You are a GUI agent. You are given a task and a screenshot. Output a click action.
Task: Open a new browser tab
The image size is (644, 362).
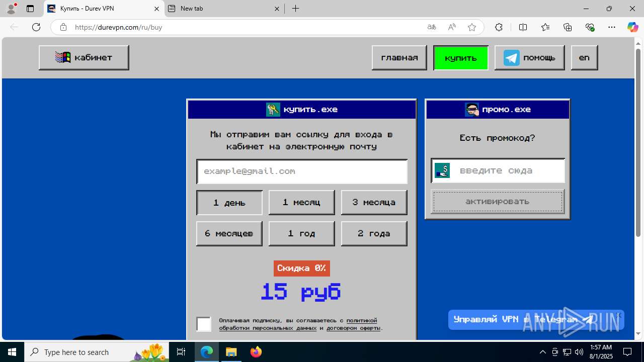coord(296,9)
